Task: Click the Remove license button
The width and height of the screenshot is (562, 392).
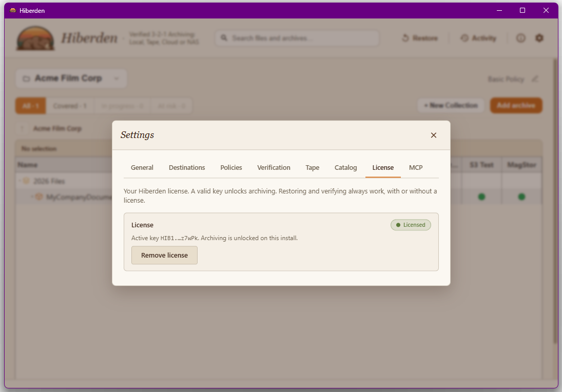Action: click(164, 255)
